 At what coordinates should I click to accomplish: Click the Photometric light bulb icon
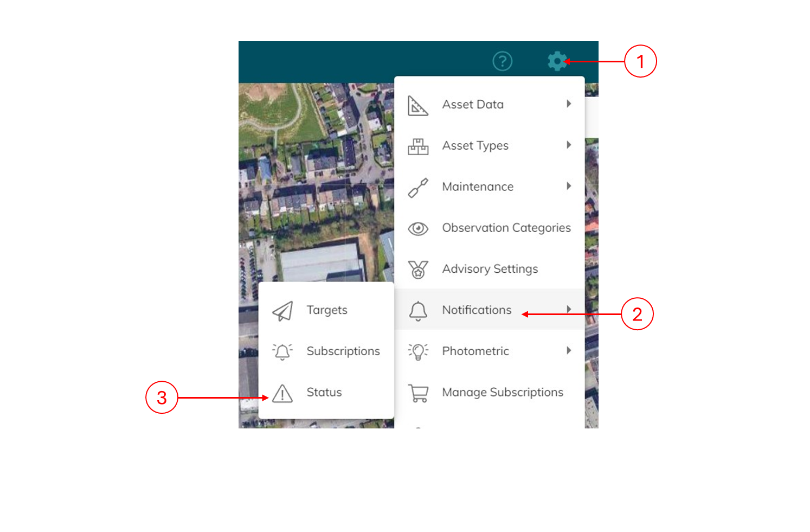(x=418, y=351)
